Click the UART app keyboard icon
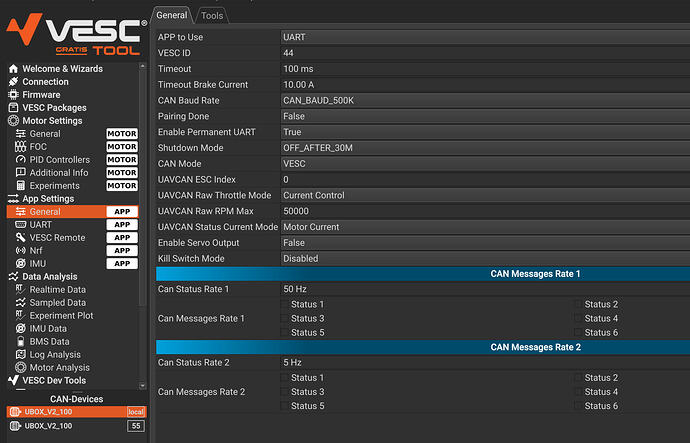This screenshot has width=690, height=443. coord(21,224)
